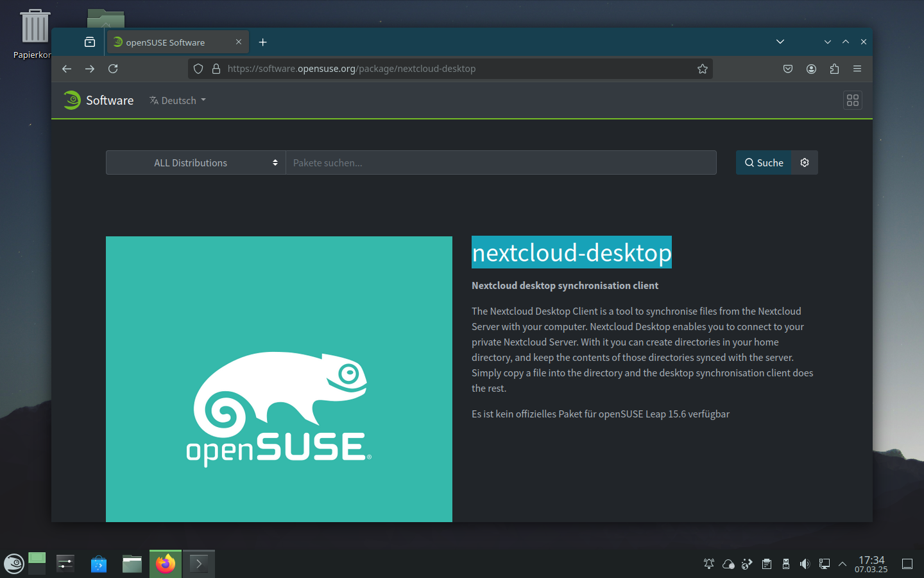Select the openSUSE Software tab
This screenshot has width=924, height=578.
click(x=171, y=42)
